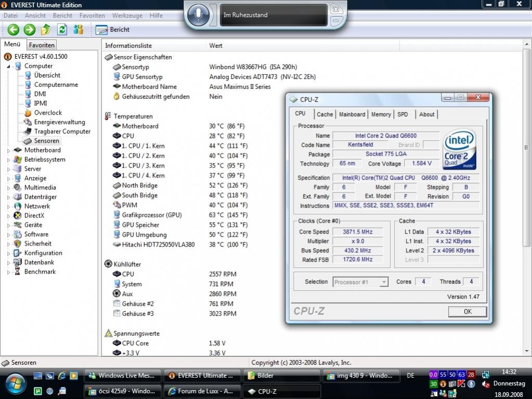This screenshot has width=532, height=399.
Task: Expand the Motherboard tree node
Action: (8, 150)
